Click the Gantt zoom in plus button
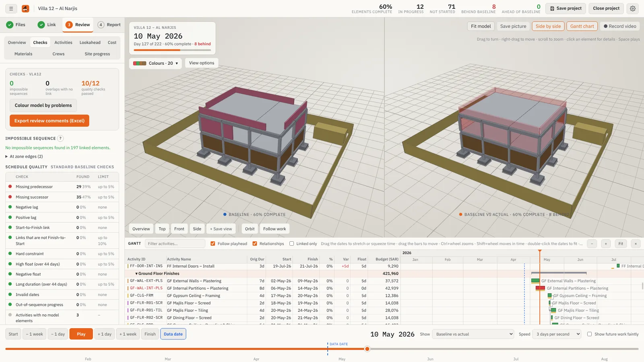The height and width of the screenshot is (362, 644). click(606, 244)
